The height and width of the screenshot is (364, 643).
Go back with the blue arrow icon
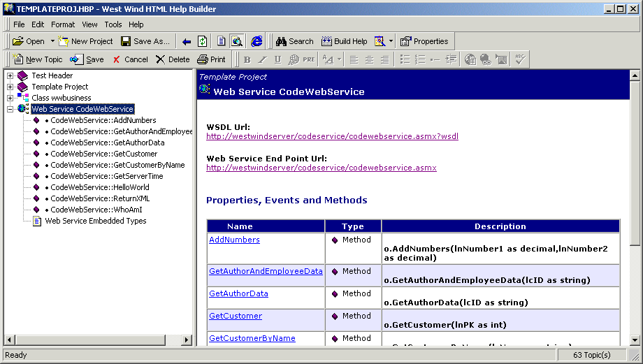(x=187, y=41)
